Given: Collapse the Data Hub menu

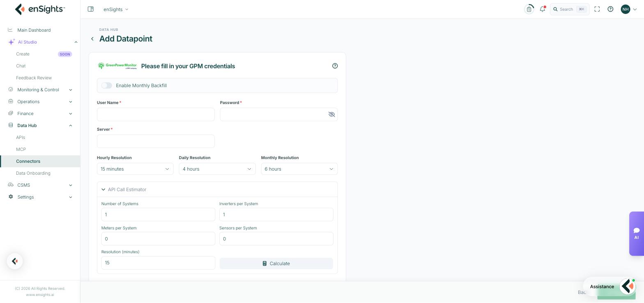Looking at the screenshot, I should pyautogui.click(x=40, y=125).
